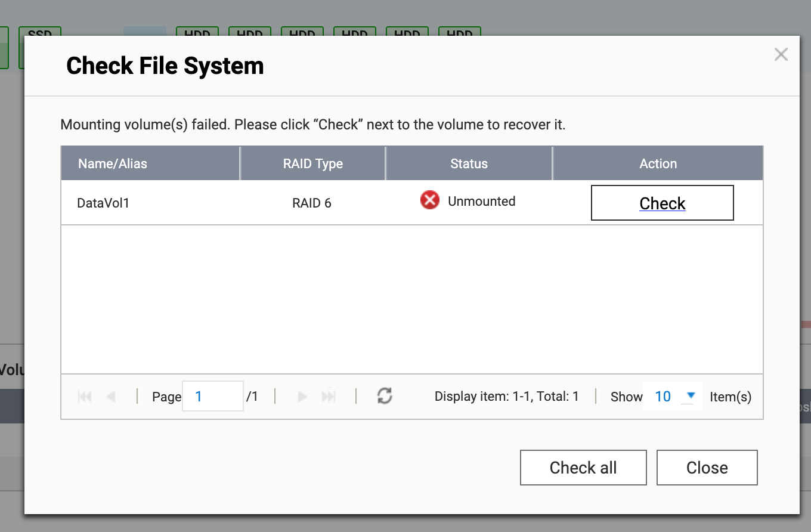
Task: Advance to next page arrow
Action: [x=302, y=397]
